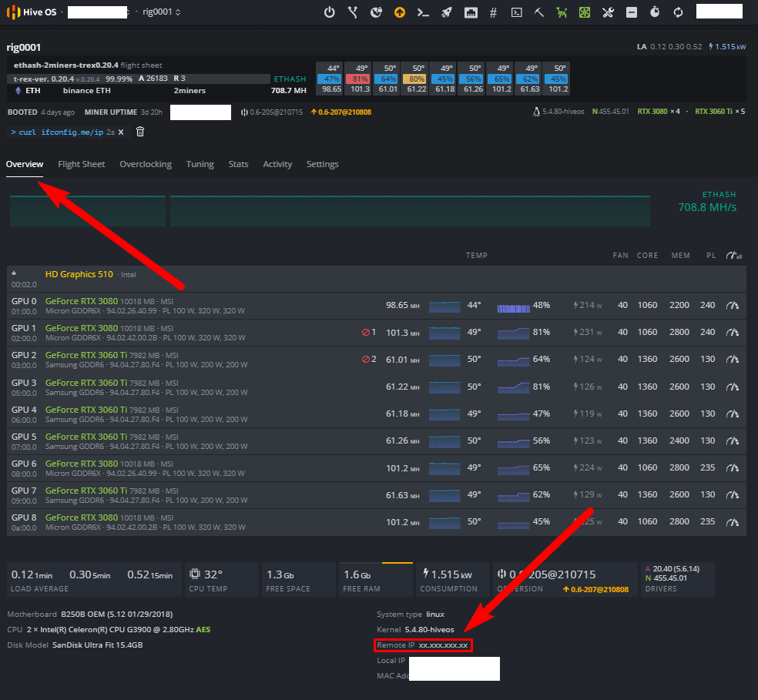
Task: Open overclock gauge for GPU 0
Action: pos(733,306)
